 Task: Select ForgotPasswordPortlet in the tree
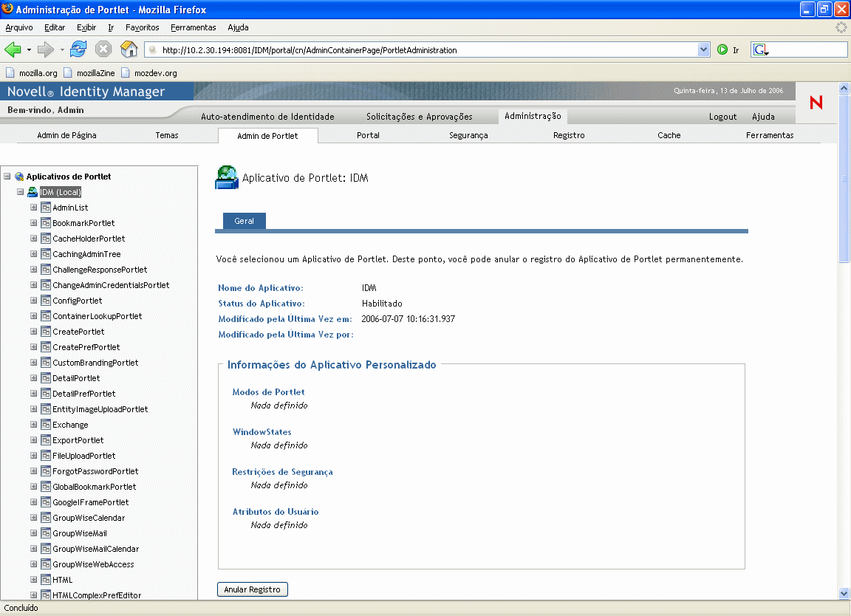tap(95, 471)
